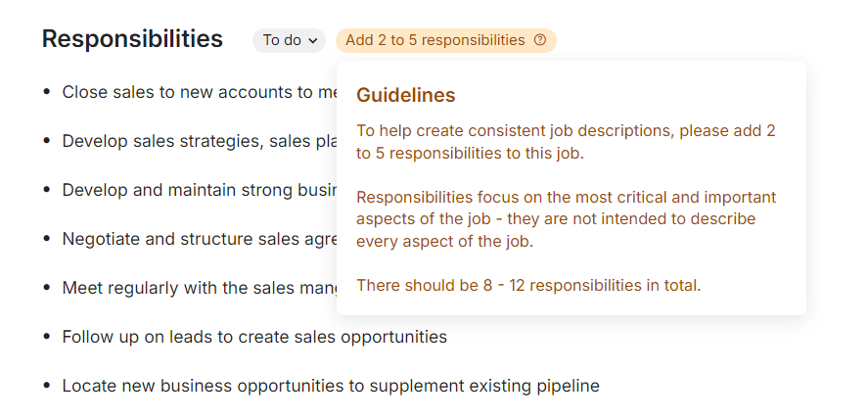Click the bullet point before 'Locate new business'
The image size is (868, 420).
(x=47, y=386)
